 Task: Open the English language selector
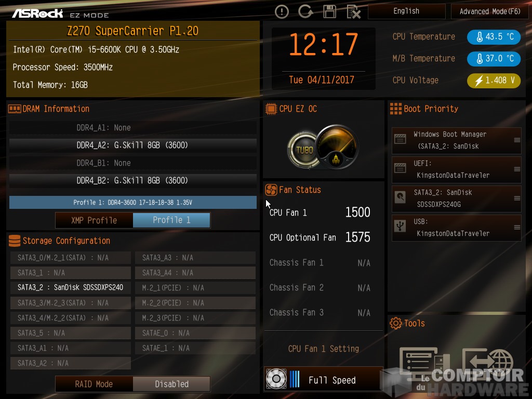(406, 11)
